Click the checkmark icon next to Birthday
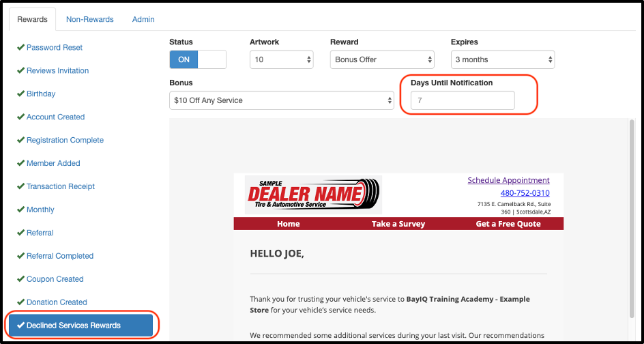This screenshot has height=344, width=644. click(x=20, y=94)
